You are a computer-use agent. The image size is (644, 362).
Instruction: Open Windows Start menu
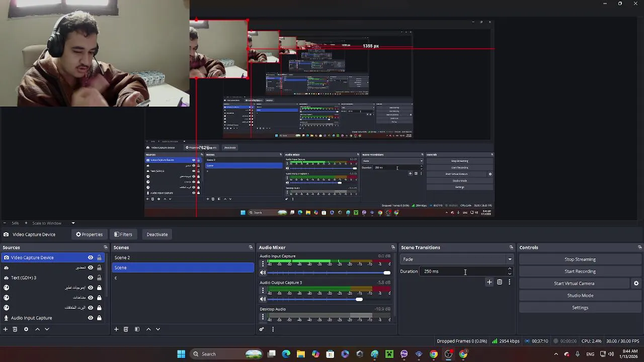(181, 354)
